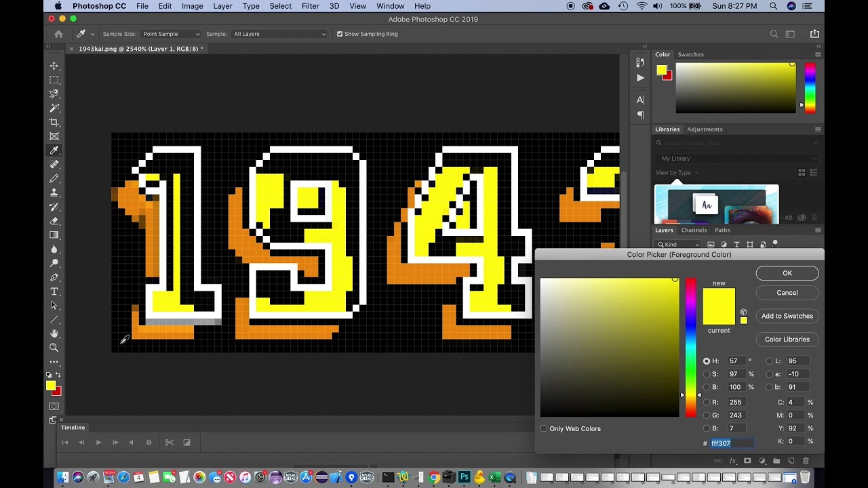Click the Home icon in options bar
The height and width of the screenshot is (488, 868).
[x=58, y=34]
